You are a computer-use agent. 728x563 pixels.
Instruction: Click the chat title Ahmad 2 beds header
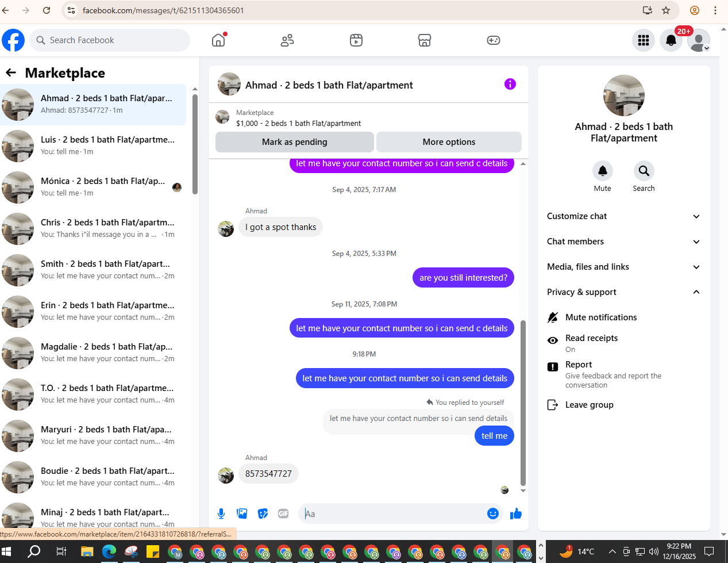(329, 85)
